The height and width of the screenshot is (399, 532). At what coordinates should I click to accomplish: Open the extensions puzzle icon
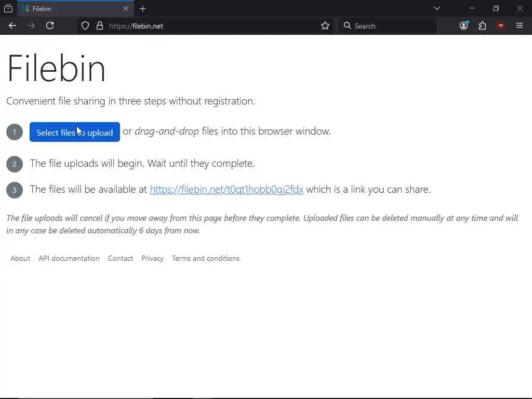point(482,26)
